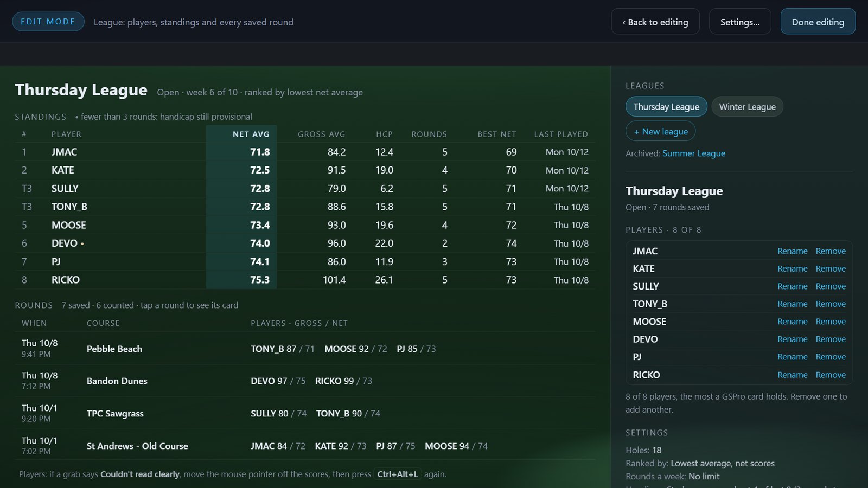Remove player SULLY
This screenshot has height=488, width=868.
click(x=831, y=286)
